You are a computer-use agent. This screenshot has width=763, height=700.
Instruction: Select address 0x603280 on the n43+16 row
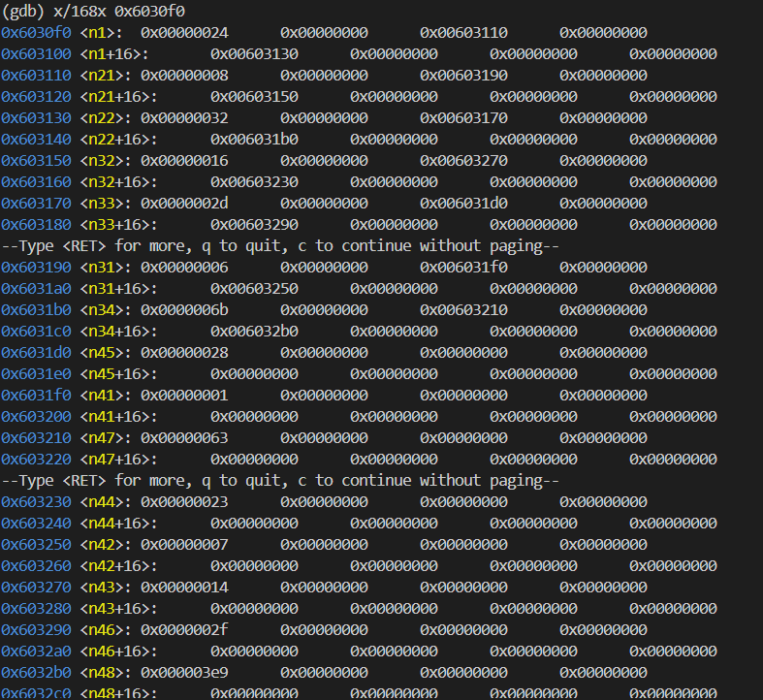[36, 609]
